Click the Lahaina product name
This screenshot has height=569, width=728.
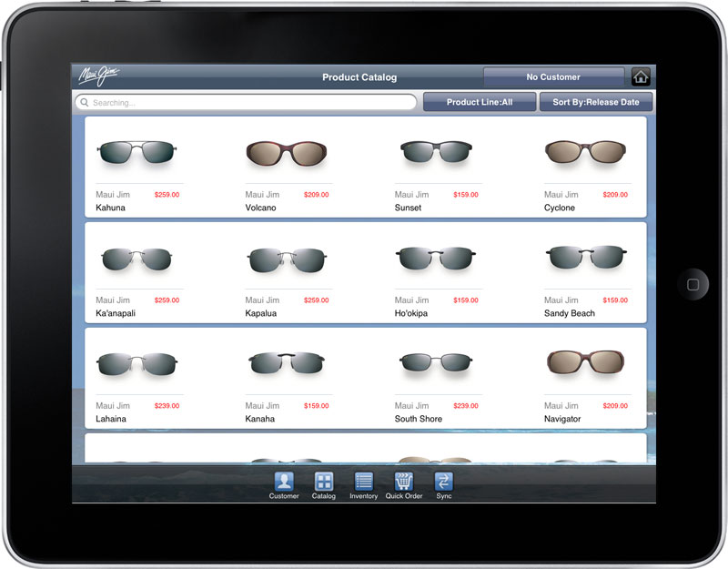tap(111, 419)
